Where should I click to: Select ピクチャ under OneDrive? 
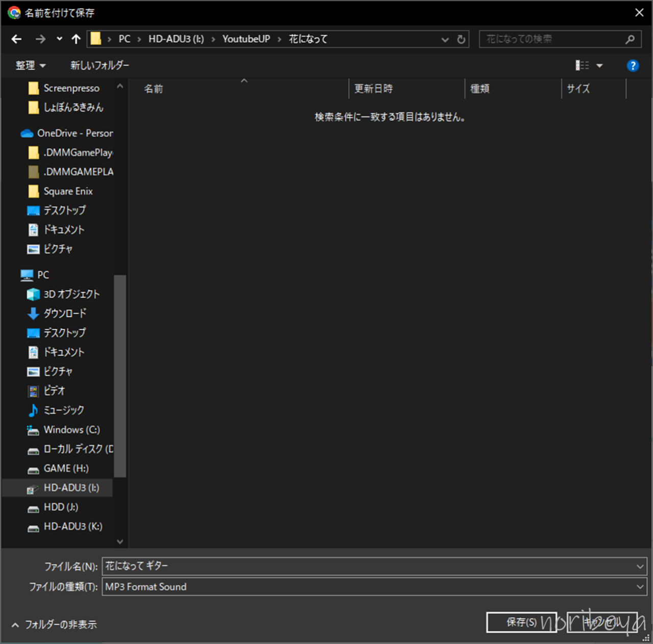[x=49, y=249]
